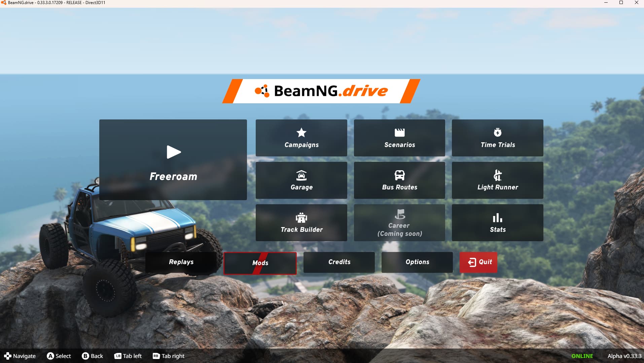Open the Garage car icon
644x363 pixels.
(x=301, y=175)
